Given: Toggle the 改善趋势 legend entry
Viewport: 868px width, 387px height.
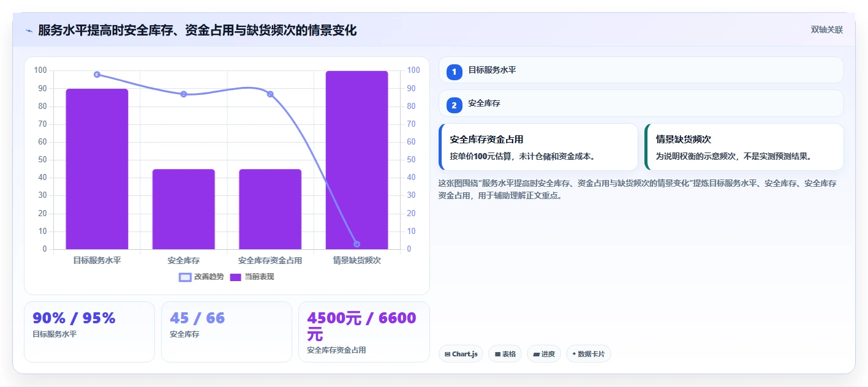Looking at the screenshot, I should pos(201,277).
